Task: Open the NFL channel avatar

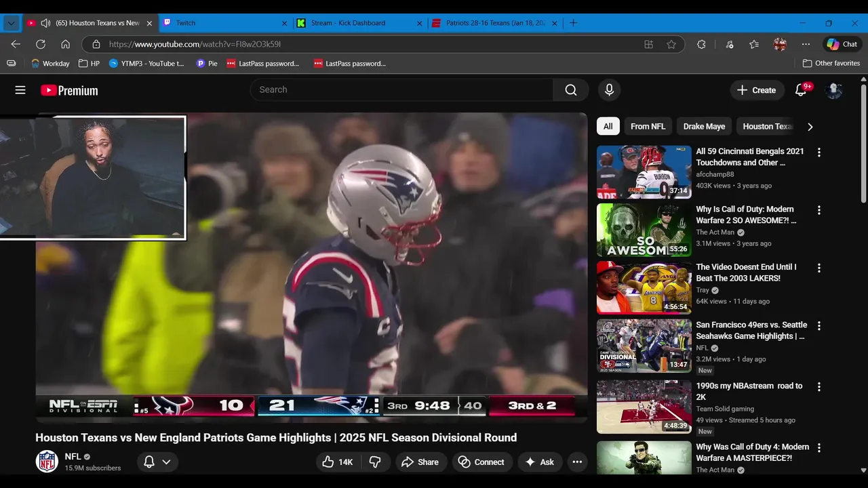Action: (47, 462)
